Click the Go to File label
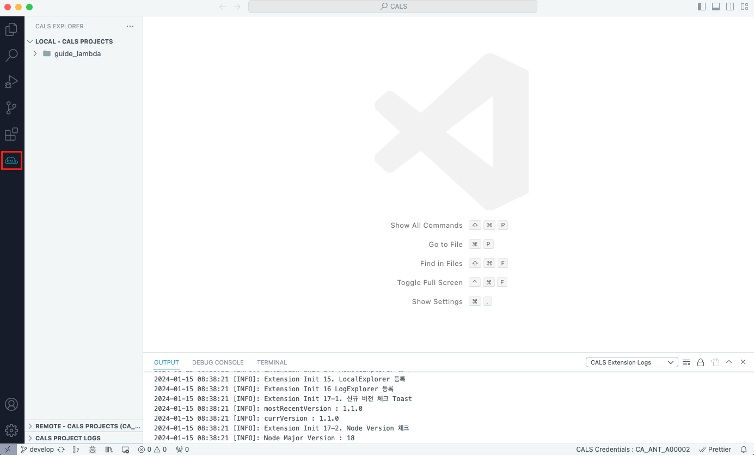This screenshot has width=754, height=456. coord(445,244)
